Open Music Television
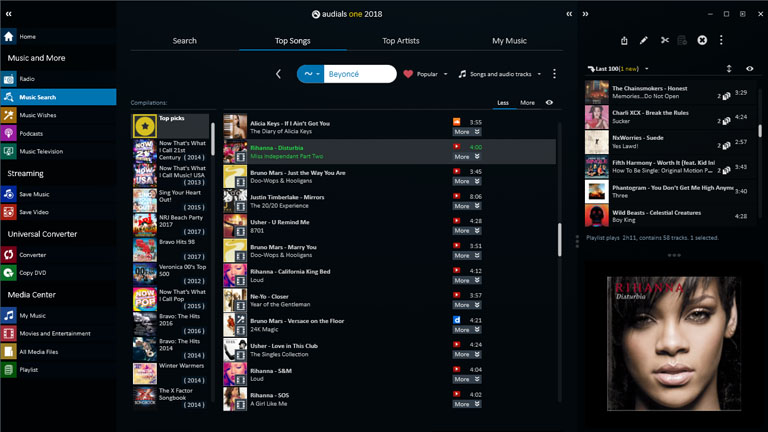 (x=58, y=151)
